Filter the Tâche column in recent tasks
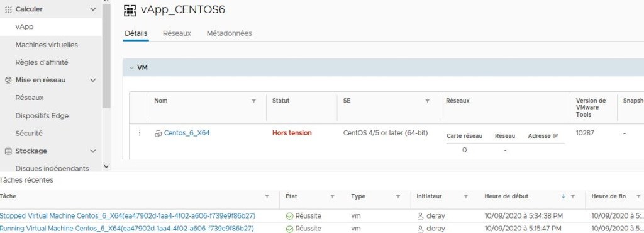This screenshot has width=644, height=233. [x=267, y=197]
